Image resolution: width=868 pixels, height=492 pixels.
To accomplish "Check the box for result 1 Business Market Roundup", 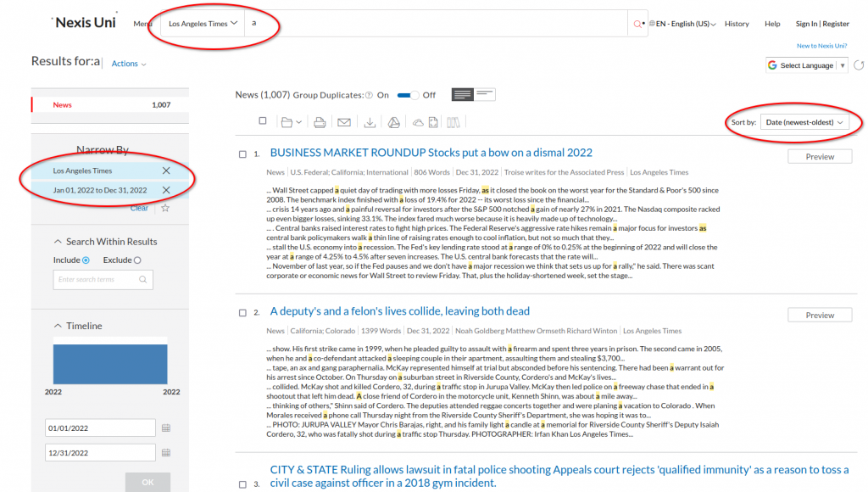I will (x=242, y=154).
